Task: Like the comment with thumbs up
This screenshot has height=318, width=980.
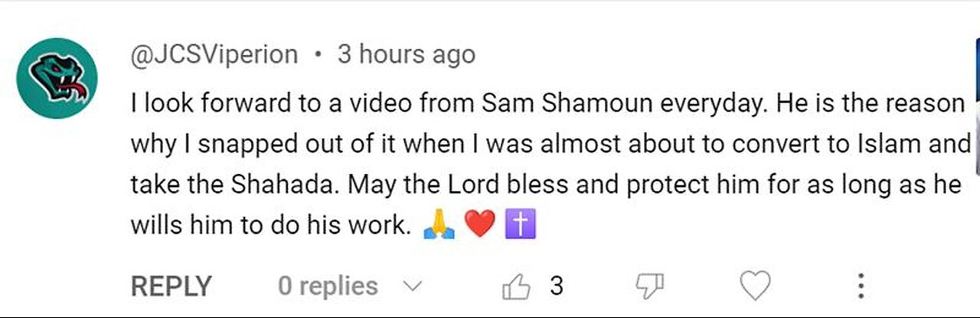Action: 516,287
